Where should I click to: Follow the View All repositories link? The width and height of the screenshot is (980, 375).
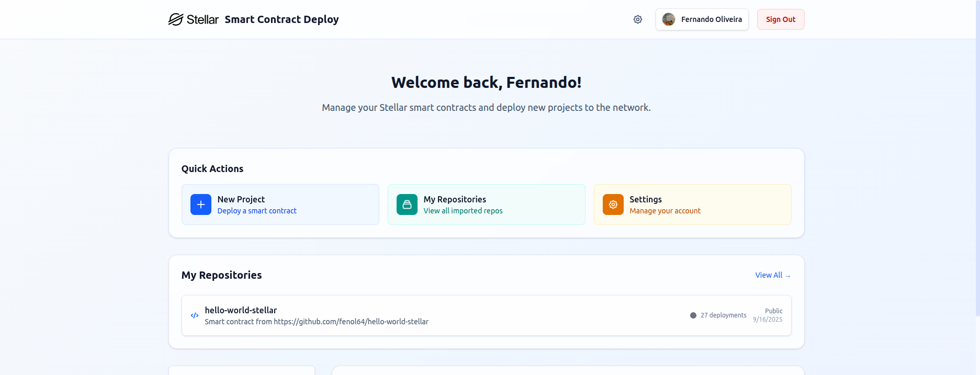[772, 275]
